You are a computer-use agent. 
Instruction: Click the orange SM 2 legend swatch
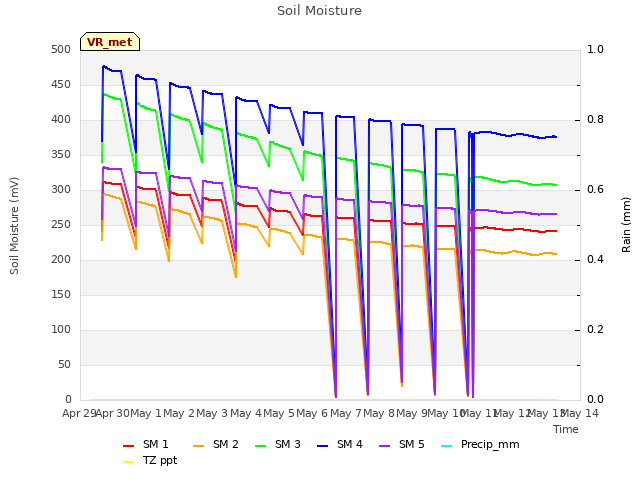(199, 446)
